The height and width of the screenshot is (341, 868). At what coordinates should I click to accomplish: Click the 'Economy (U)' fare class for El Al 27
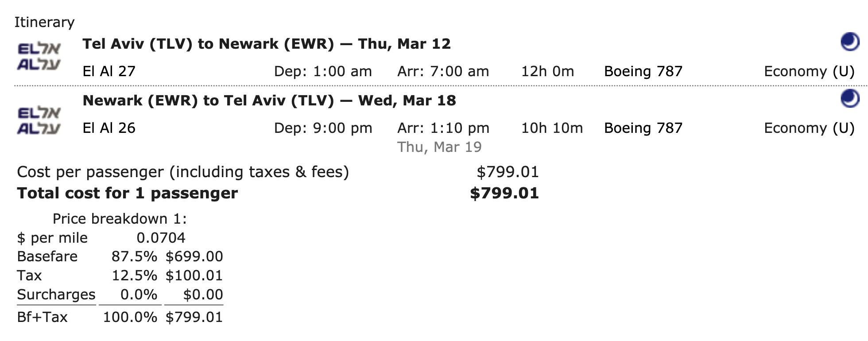[x=809, y=71]
